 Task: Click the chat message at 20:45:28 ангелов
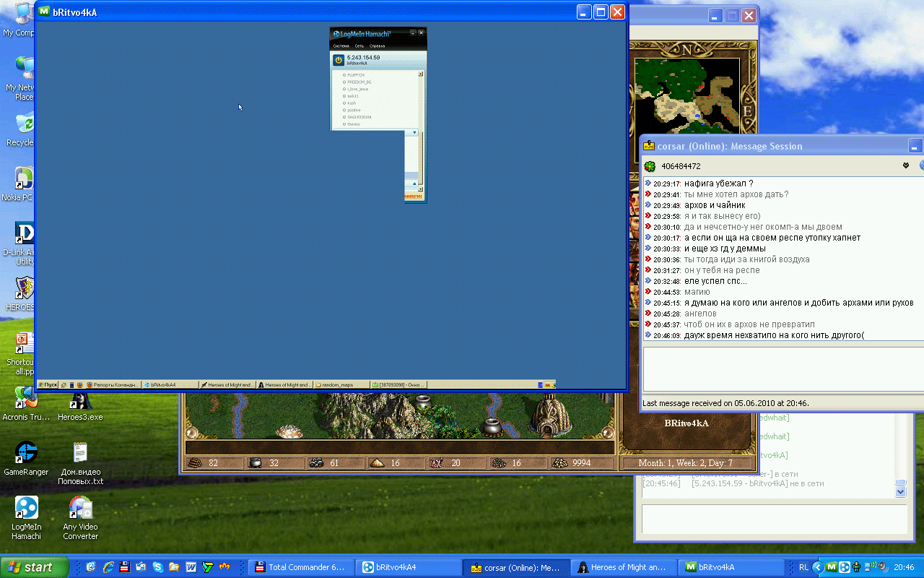coord(681,314)
